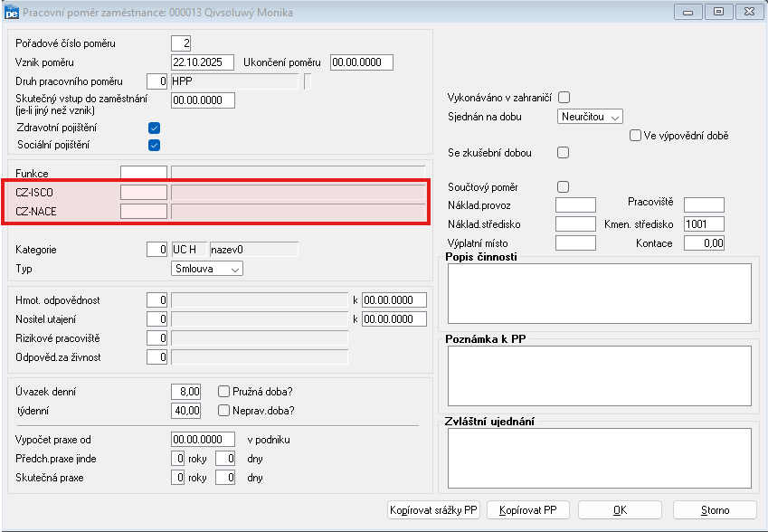Click the Vznik poměru date field
The width and height of the screenshot is (768, 532).
pos(203,62)
